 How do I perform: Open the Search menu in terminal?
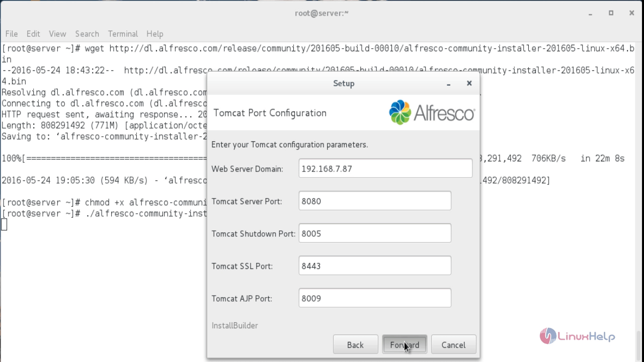point(87,34)
